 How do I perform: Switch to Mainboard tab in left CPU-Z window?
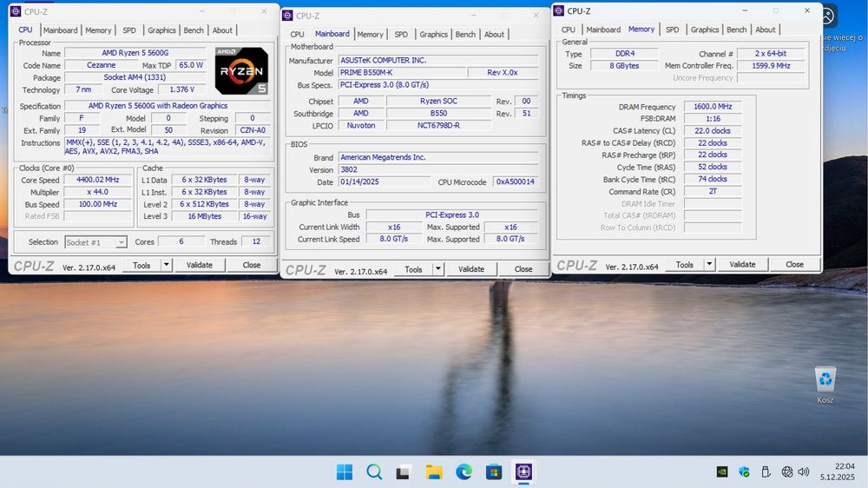coord(61,30)
